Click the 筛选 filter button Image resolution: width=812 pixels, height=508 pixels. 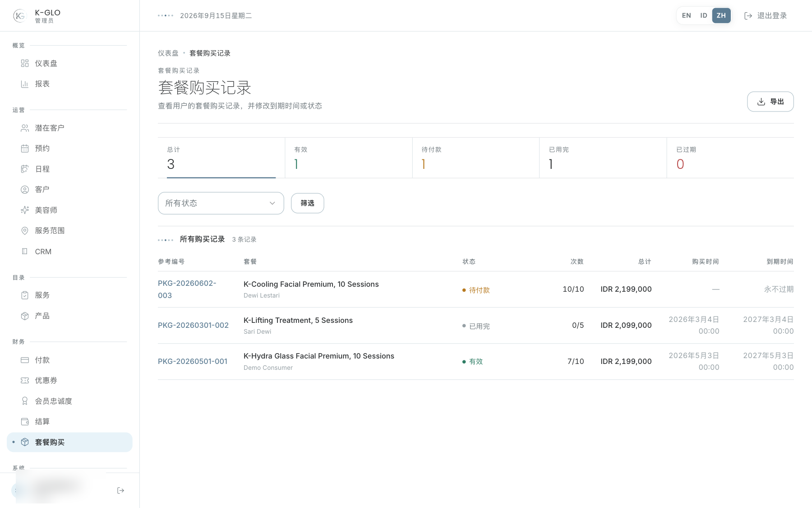[308, 203]
